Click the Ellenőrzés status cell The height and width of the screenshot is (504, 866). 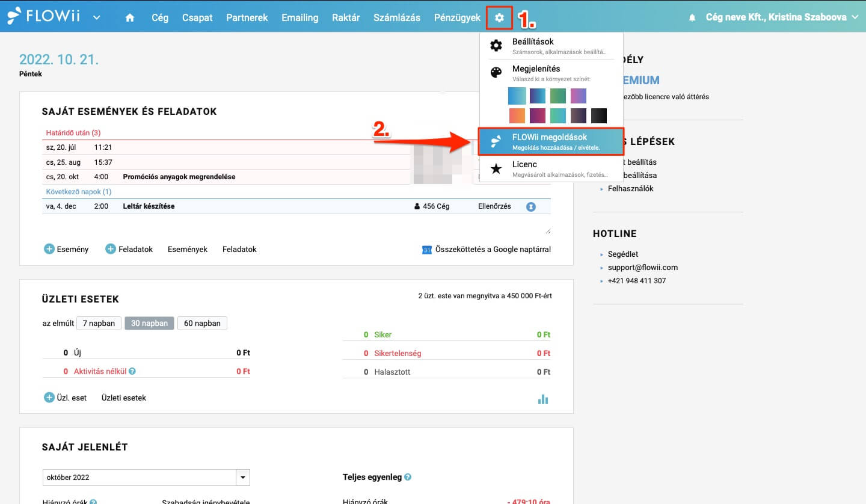pos(494,206)
